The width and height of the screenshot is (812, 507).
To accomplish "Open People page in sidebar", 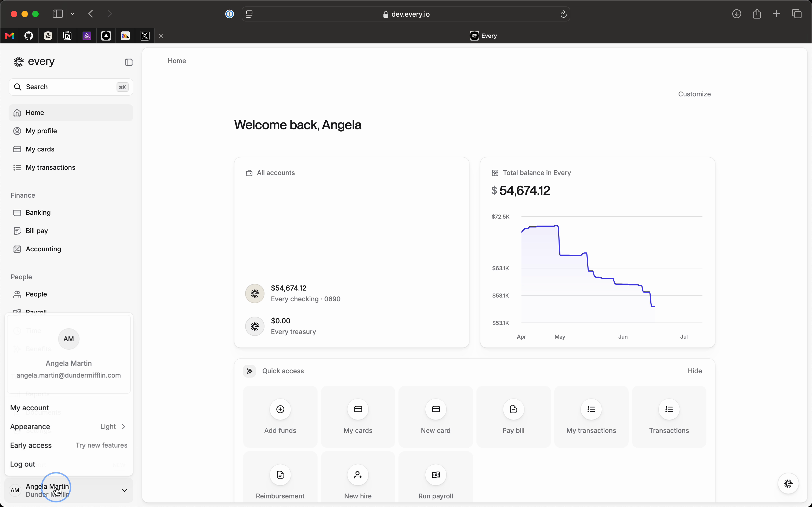I will [71, 294].
